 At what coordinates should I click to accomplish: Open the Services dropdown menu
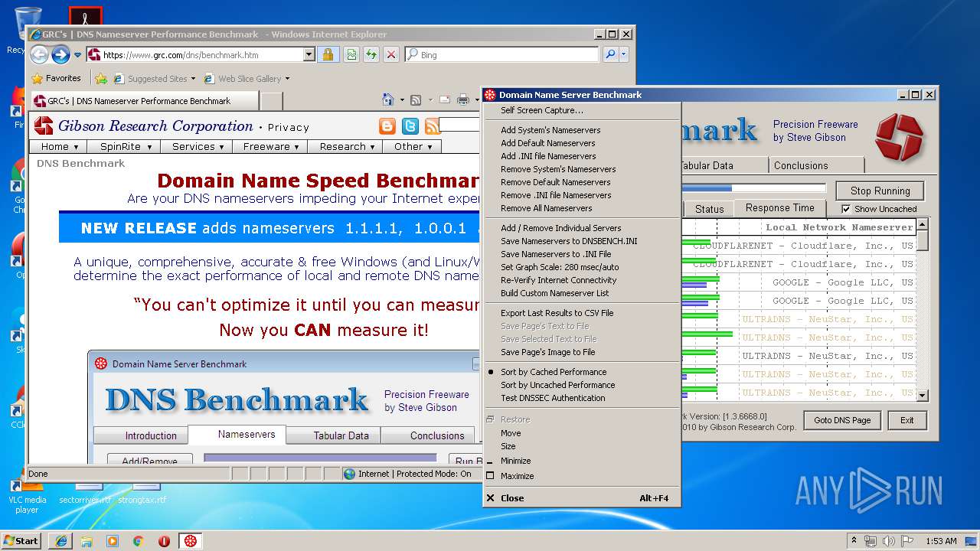point(198,146)
